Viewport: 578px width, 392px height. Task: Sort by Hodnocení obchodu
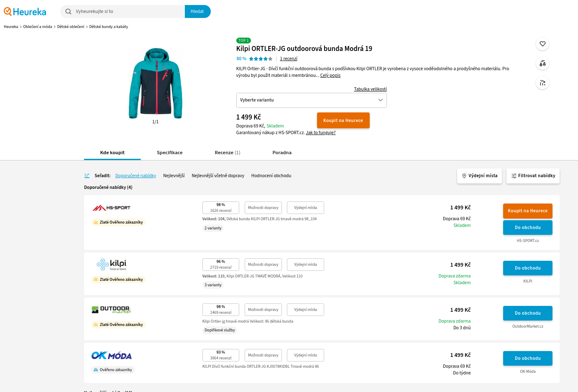271,176
